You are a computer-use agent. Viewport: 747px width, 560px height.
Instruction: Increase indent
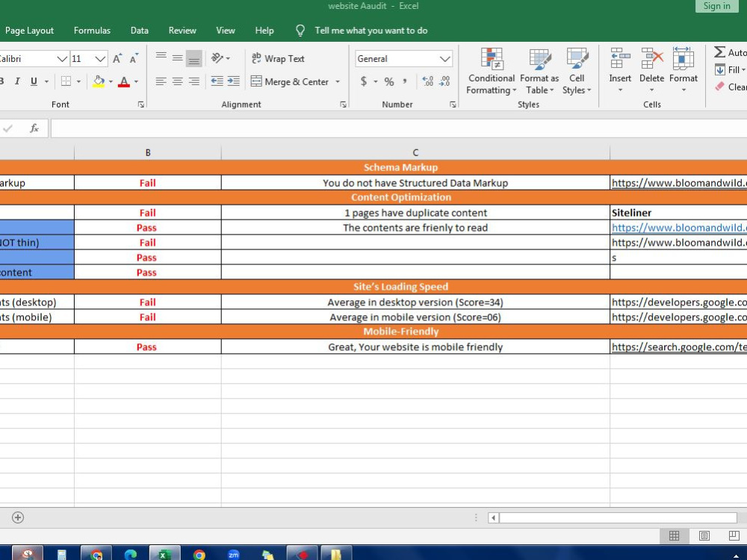(233, 81)
